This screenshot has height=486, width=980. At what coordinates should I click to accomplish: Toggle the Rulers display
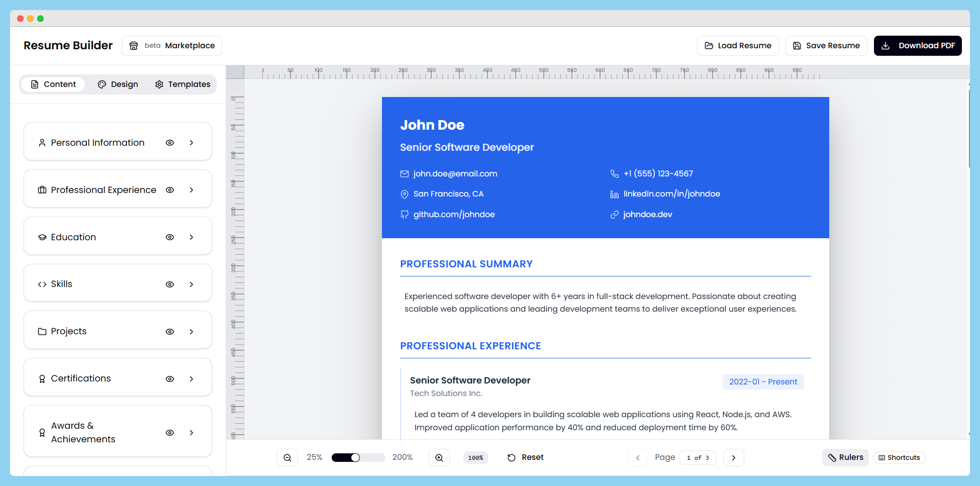tap(845, 457)
